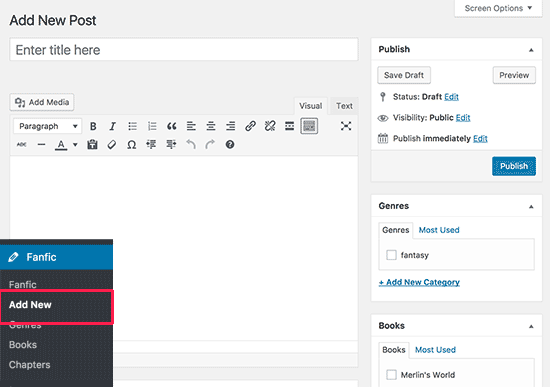
Task: Click the bulleted list icon
Action: click(x=132, y=126)
